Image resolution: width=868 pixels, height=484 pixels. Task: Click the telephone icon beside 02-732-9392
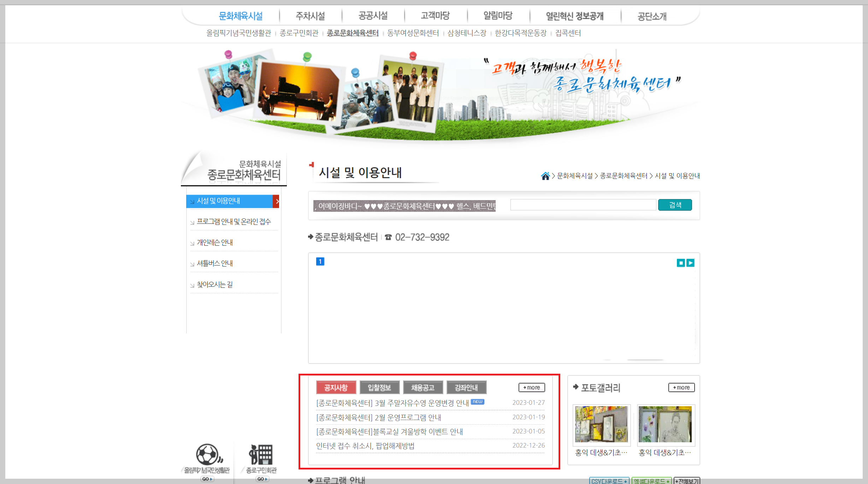pyautogui.click(x=388, y=237)
